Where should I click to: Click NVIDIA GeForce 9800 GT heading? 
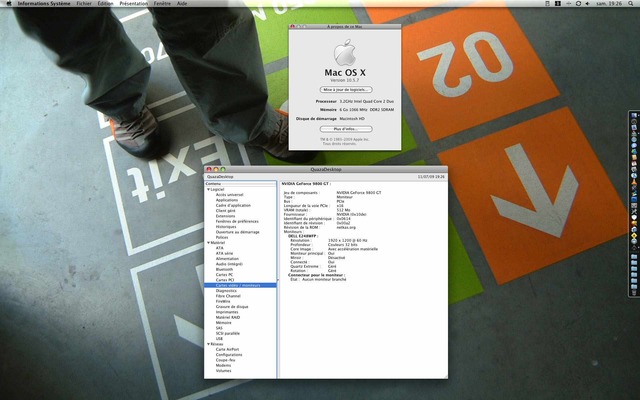click(306, 184)
